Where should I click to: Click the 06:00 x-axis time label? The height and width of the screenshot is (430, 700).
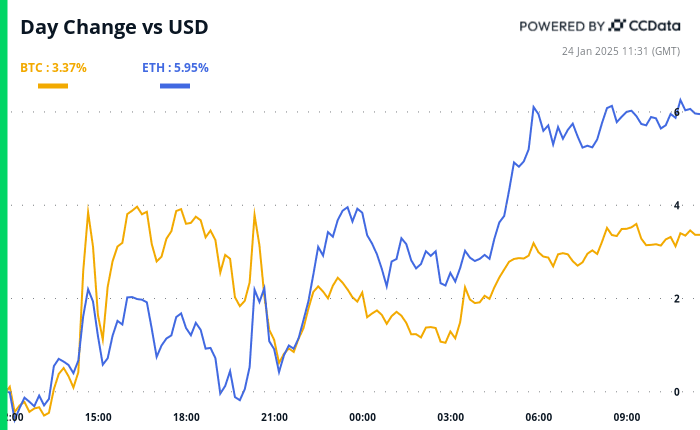pyautogui.click(x=538, y=417)
